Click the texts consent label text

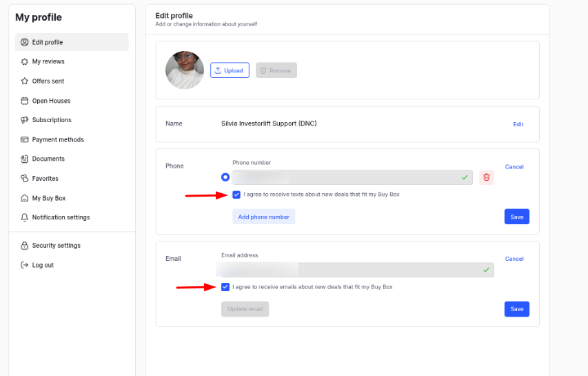click(321, 195)
